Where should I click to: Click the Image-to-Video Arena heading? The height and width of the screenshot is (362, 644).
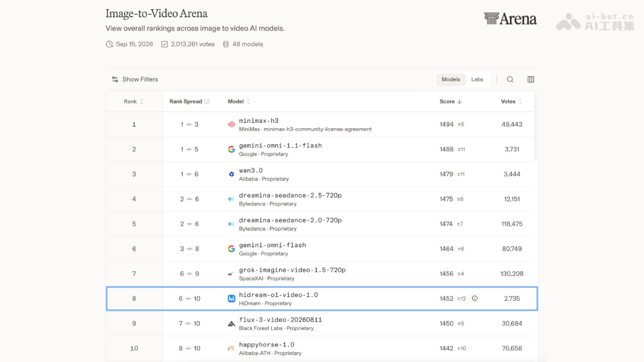157,13
